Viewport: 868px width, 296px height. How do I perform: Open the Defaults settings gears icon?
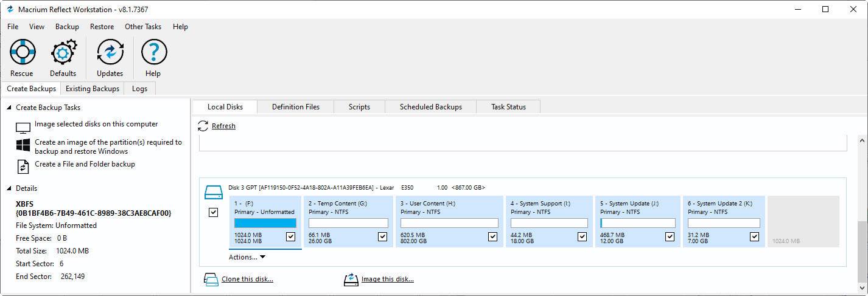click(x=63, y=52)
